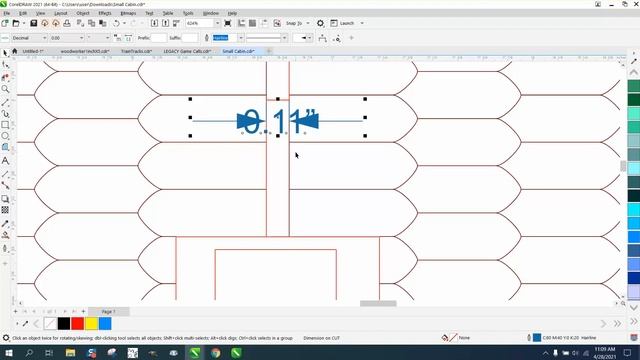Click the Paste icon in toolbar
The height and width of the screenshot is (360, 640).
point(103,23)
